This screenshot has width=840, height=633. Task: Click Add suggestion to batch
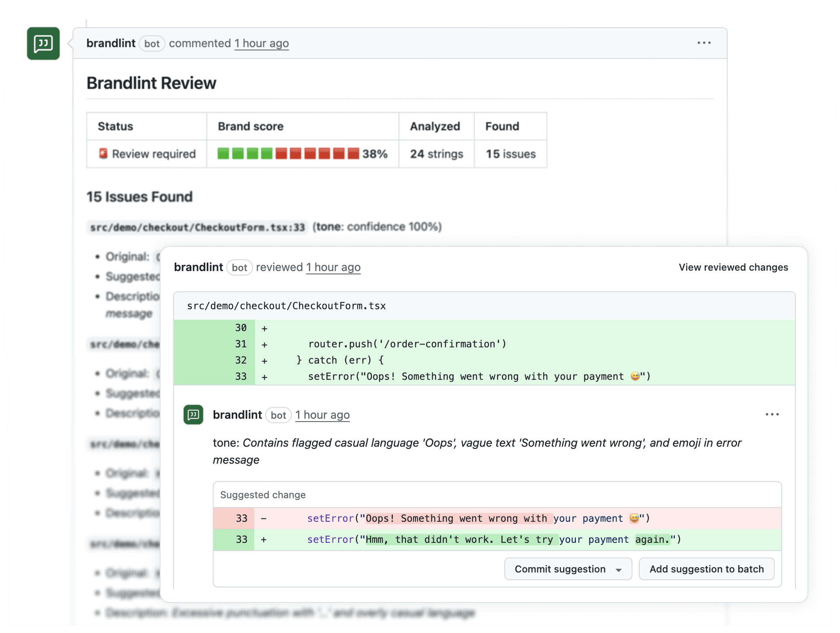(707, 569)
